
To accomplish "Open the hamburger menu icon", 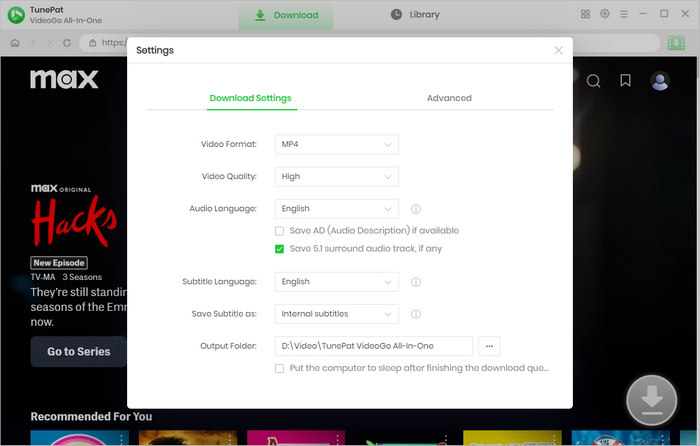I will click(624, 14).
